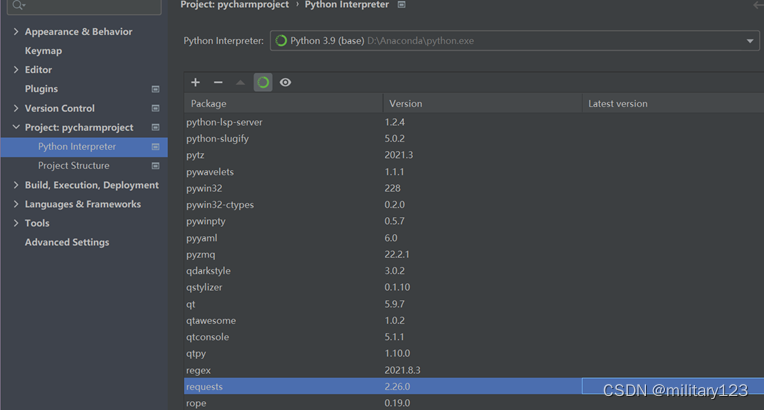Select the qdarkstyle package row
This screenshot has height=410, width=764.
pyautogui.click(x=474, y=271)
